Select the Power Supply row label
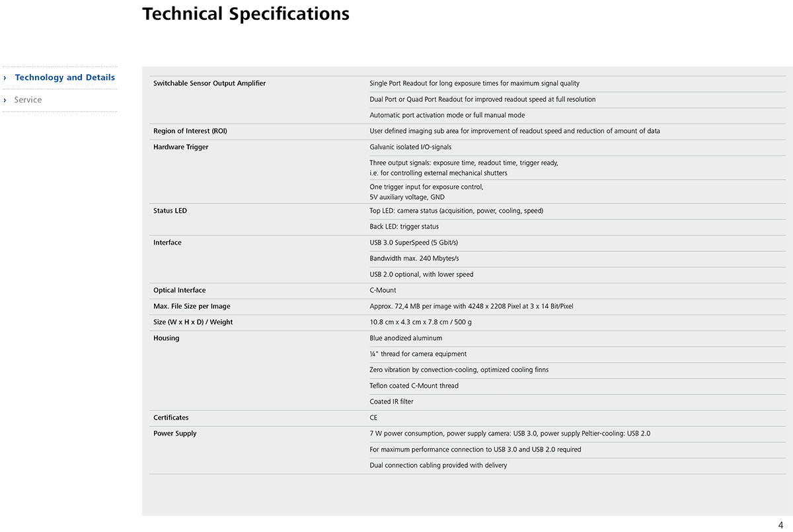This screenshot has height=532, width=793. 175,434
